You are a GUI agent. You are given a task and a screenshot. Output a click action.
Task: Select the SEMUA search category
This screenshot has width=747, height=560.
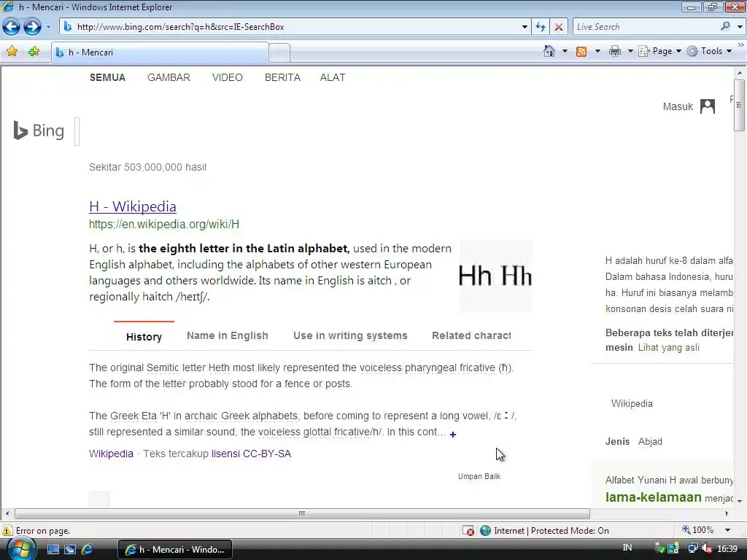107,77
